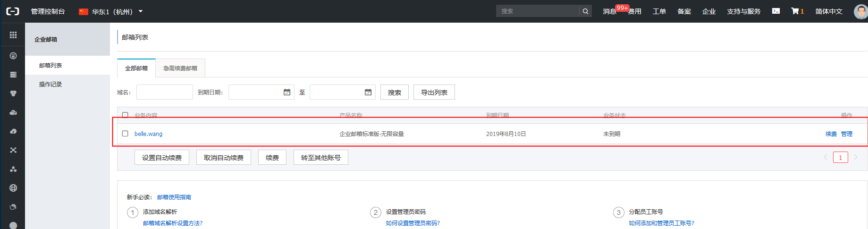The height and width of the screenshot is (229, 868).
Task: Click the 设置自动续费 button
Action: [162, 158]
